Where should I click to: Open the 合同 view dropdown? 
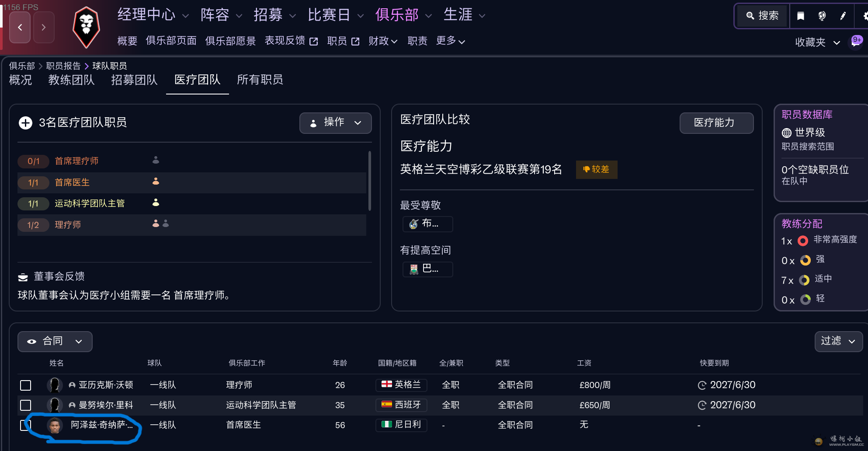point(55,341)
